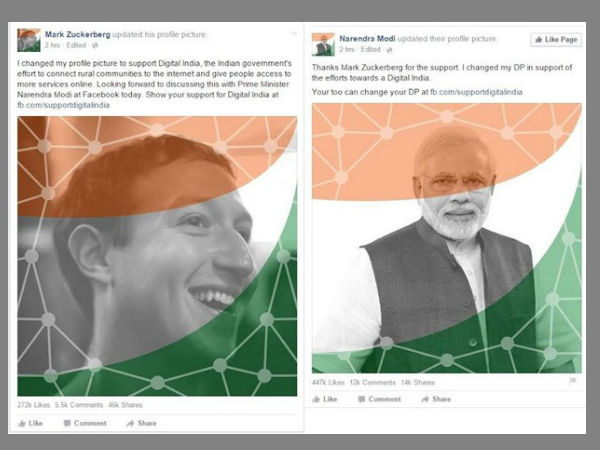
Task: Open the Mark Zuckerberg profile name link
Action: click(78, 34)
